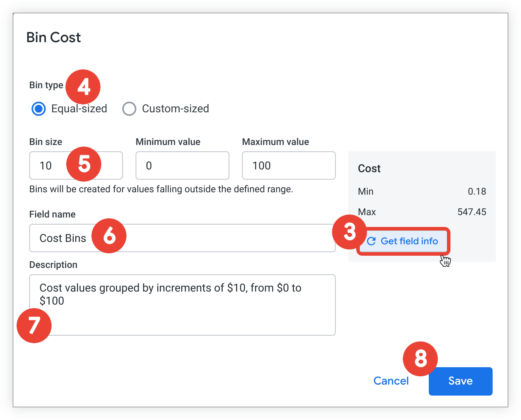Cancel the Bin Cost dialog
The height and width of the screenshot is (420, 521).
pyautogui.click(x=391, y=381)
